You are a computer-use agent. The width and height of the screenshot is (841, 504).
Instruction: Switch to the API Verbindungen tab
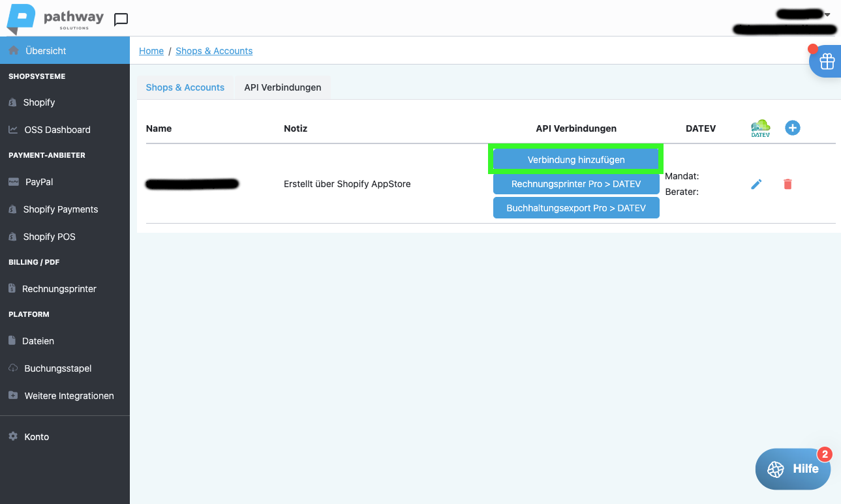(283, 87)
